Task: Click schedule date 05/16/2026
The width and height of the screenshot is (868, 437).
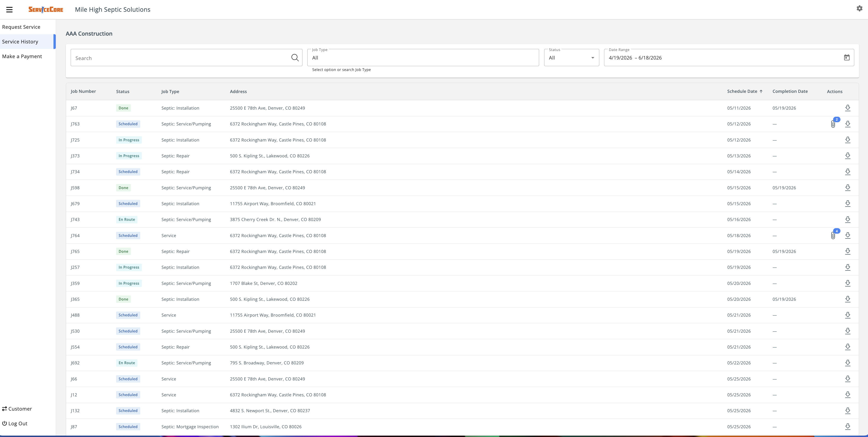Action: [739, 219]
